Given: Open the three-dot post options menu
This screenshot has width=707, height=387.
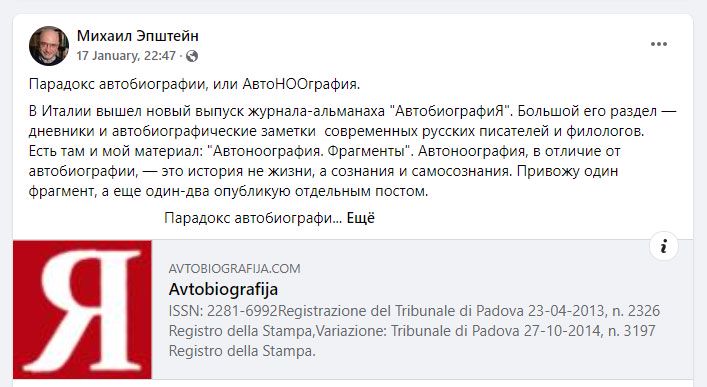Looking at the screenshot, I should pyautogui.click(x=659, y=44).
